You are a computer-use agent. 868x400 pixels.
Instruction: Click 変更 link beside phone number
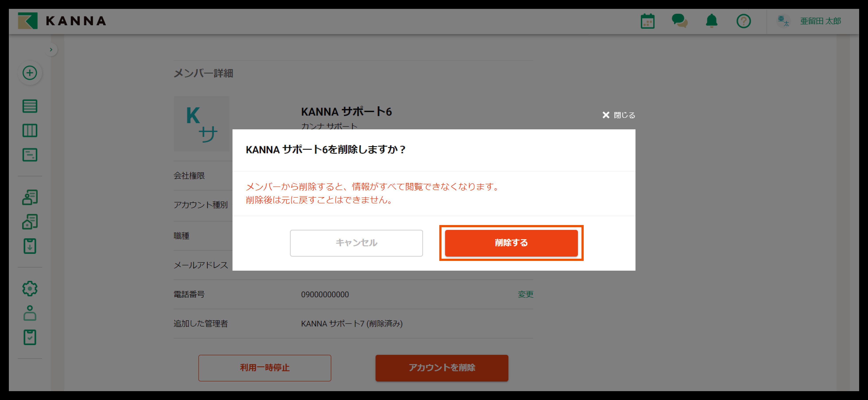525,294
